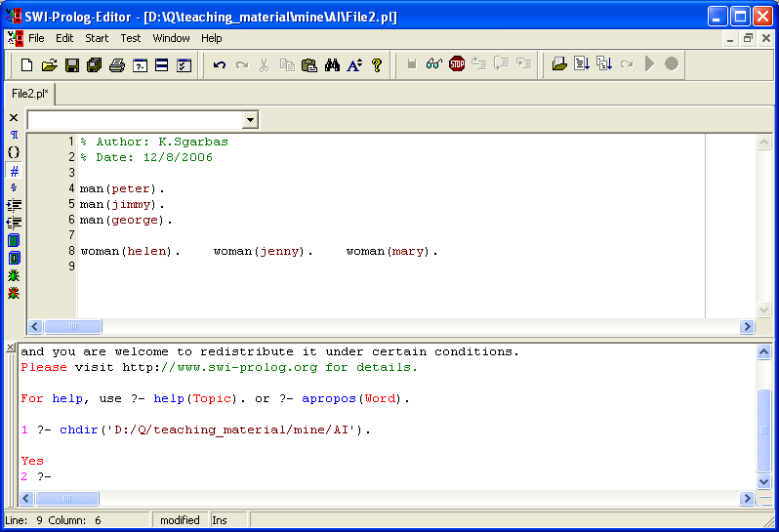Click the text 'woman(jenny).' in the editor

tap(264, 251)
